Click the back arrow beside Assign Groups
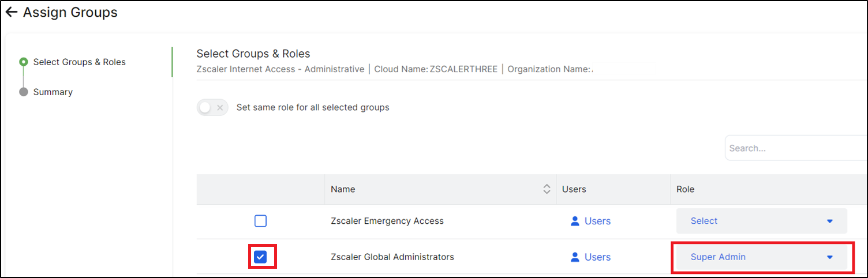Viewport: 868px width, 278px height. pos(11,12)
